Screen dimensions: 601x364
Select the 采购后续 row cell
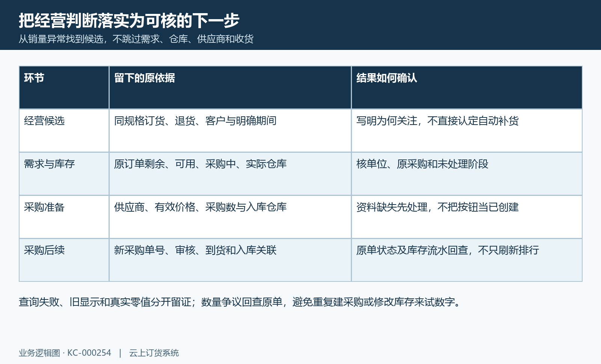click(64, 260)
